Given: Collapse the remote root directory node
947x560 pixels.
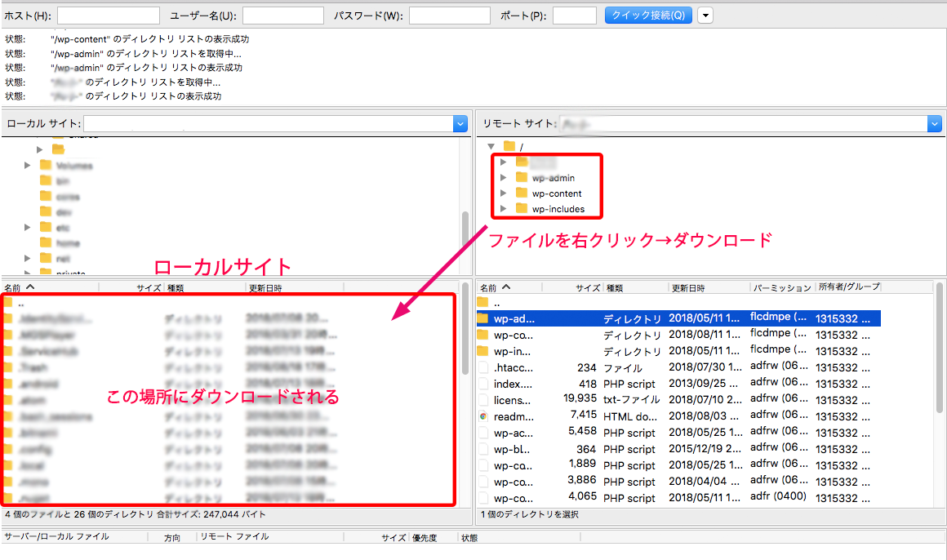Looking at the screenshot, I should (491, 146).
